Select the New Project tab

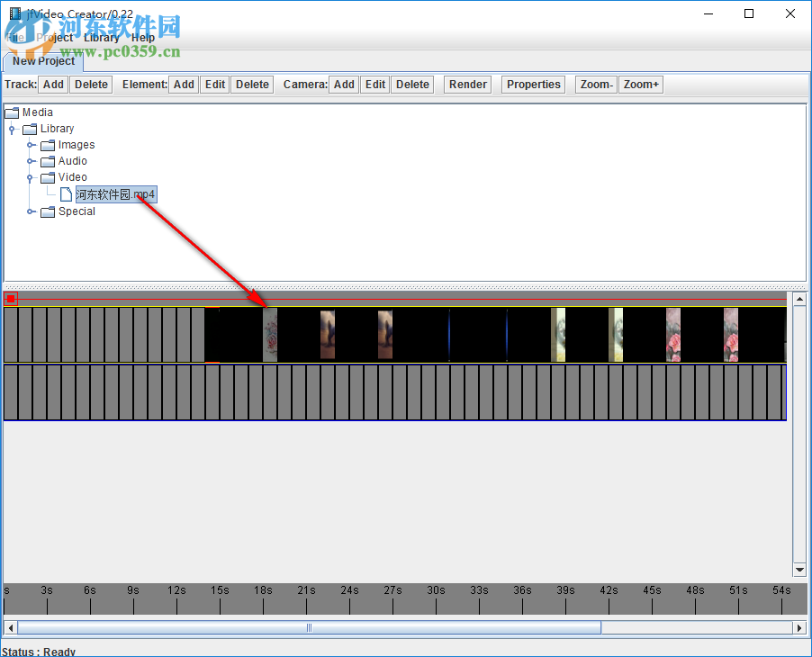pos(42,61)
